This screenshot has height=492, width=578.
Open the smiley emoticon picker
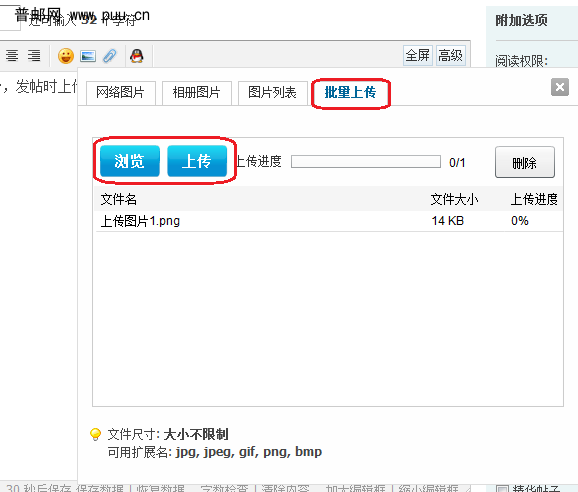pyautogui.click(x=66, y=56)
